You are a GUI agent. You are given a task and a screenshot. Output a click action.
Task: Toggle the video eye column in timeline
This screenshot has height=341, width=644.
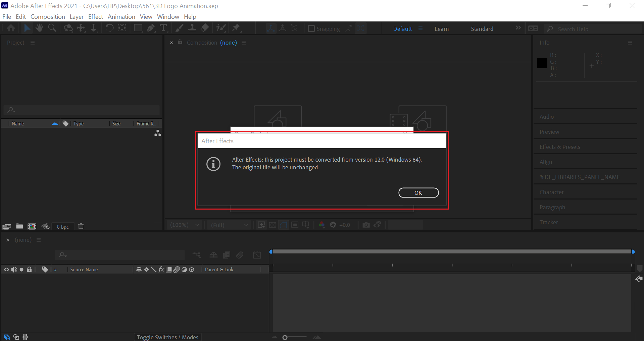pos(6,270)
